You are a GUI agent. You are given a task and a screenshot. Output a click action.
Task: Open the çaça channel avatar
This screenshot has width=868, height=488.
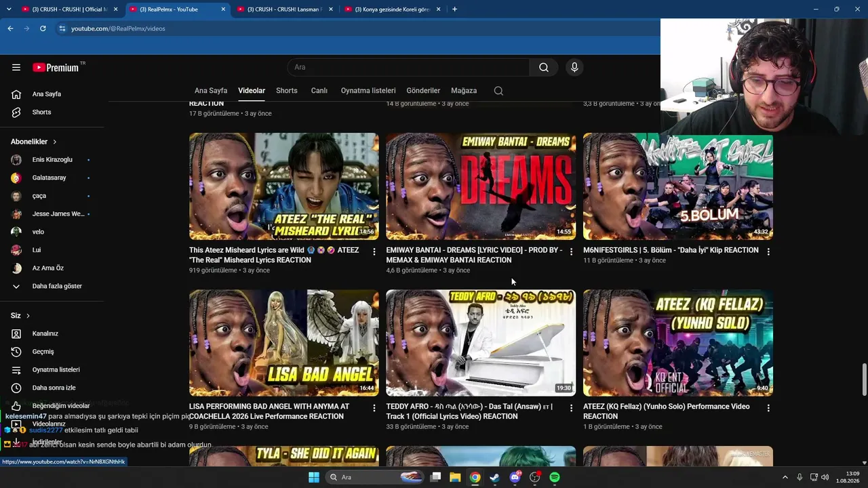[16, 196]
